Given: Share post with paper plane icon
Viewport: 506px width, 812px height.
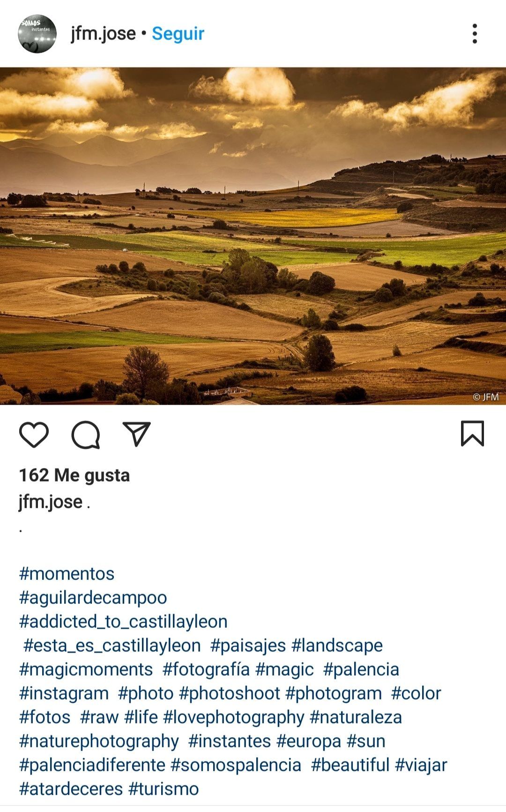Looking at the screenshot, I should tap(136, 434).
